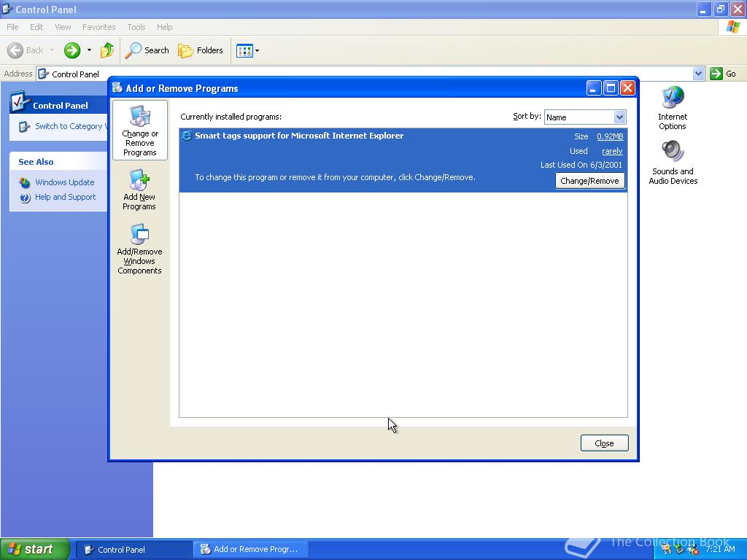Open the Forward button history dropdown arrow

click(89, 50)
